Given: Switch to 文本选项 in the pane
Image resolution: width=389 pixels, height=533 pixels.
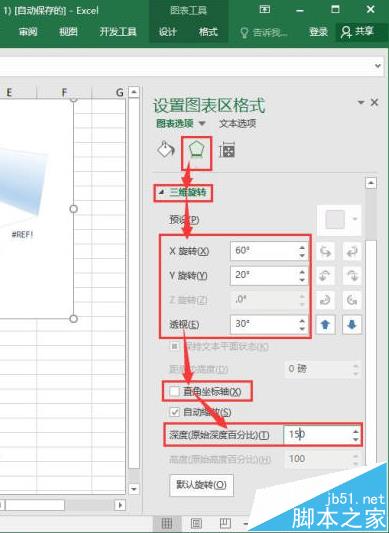Looking at the screenshot, I should [x=237, y=123].
